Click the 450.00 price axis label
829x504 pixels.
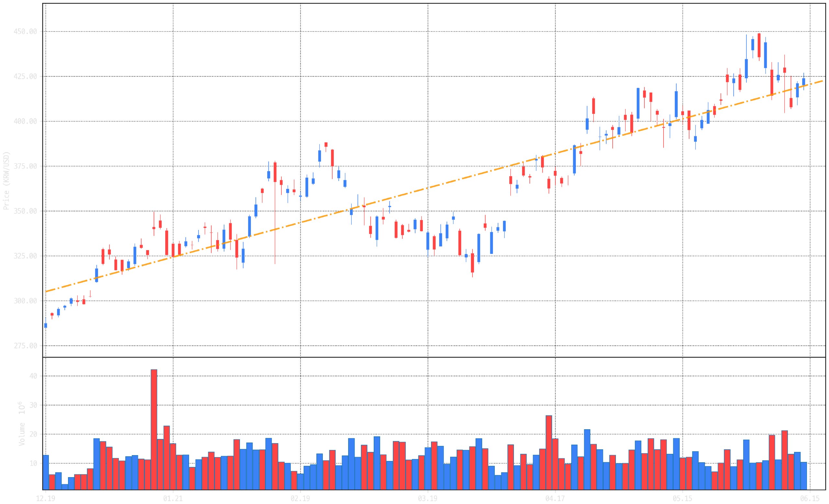coord(25,32)
